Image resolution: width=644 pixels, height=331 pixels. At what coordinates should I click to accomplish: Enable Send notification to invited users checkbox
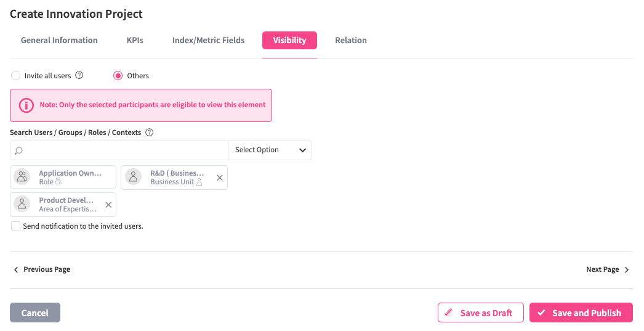pyautogui.click(x=16, y=226)
